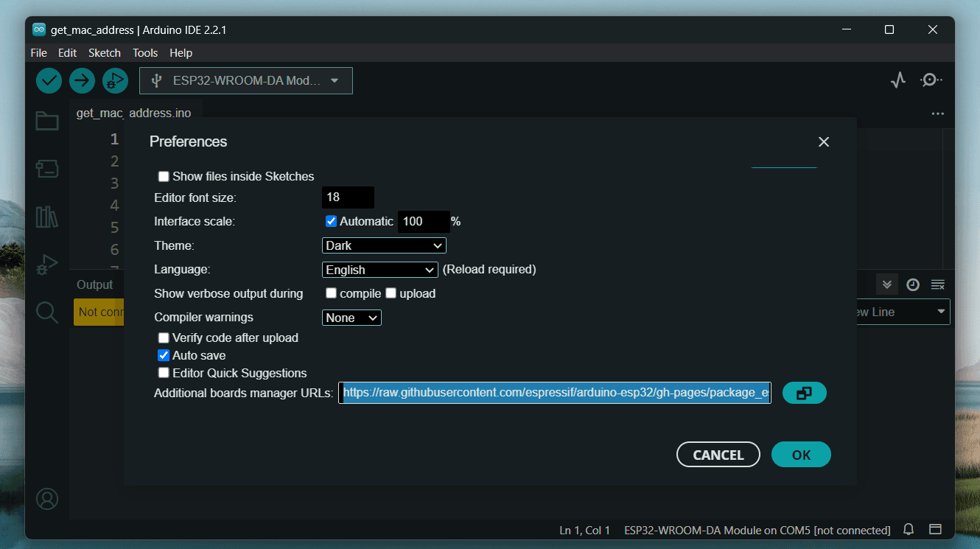Clear output using the lines icon
The image size is (980, 549).
click(x=937, y=284)
